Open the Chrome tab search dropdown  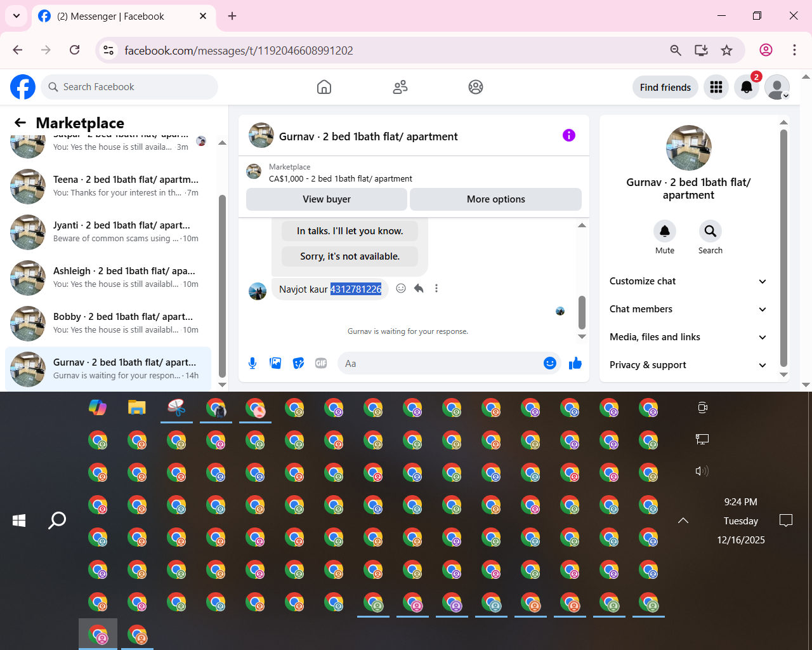16,16
